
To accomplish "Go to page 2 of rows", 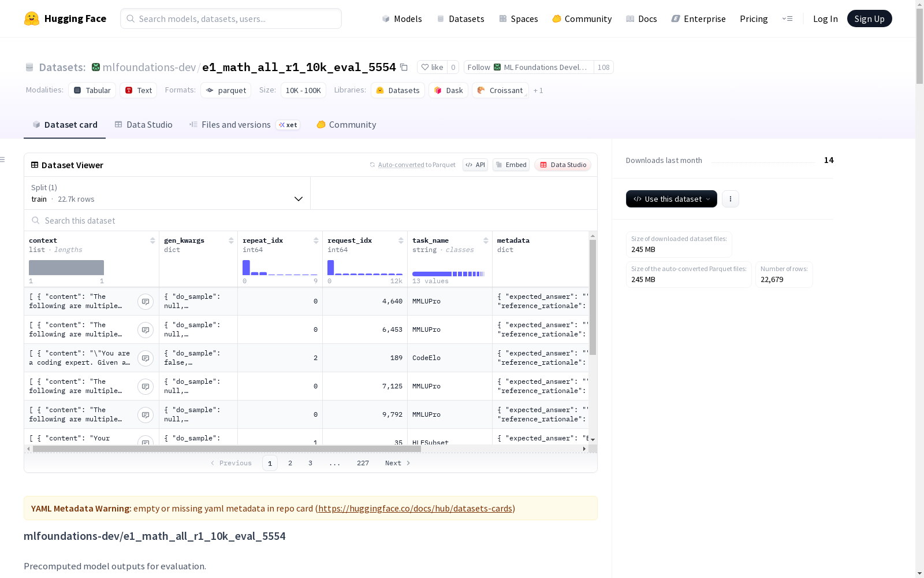I will 290,463.
